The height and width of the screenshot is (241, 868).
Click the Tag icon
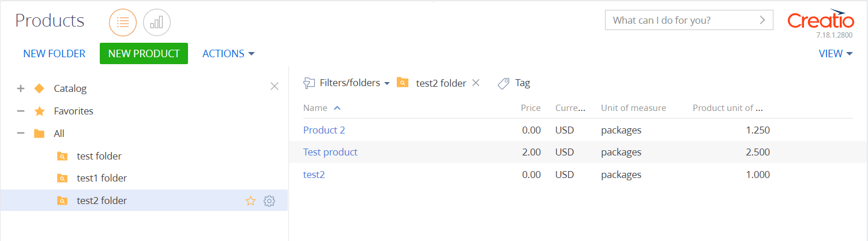coord(503,83)
